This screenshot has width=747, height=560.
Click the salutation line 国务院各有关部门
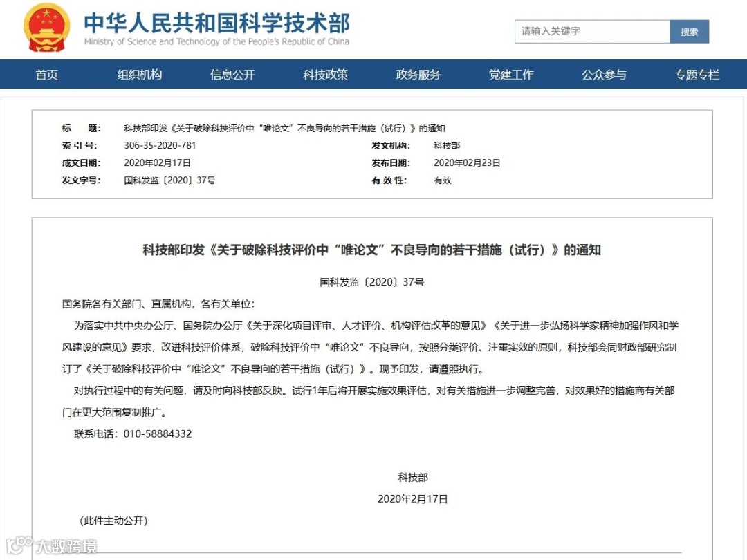tap(158, 304)
